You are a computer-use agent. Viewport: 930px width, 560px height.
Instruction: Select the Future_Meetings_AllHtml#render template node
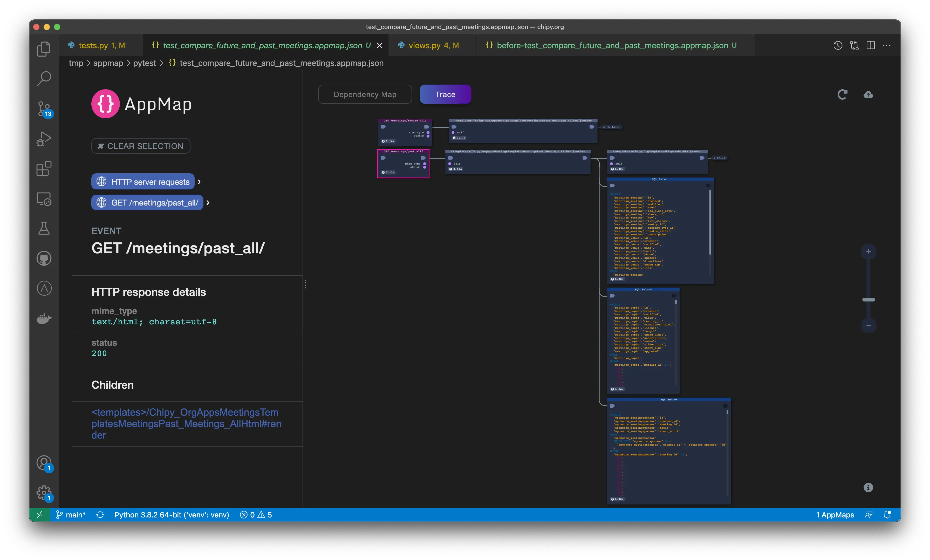click(523, 131)
